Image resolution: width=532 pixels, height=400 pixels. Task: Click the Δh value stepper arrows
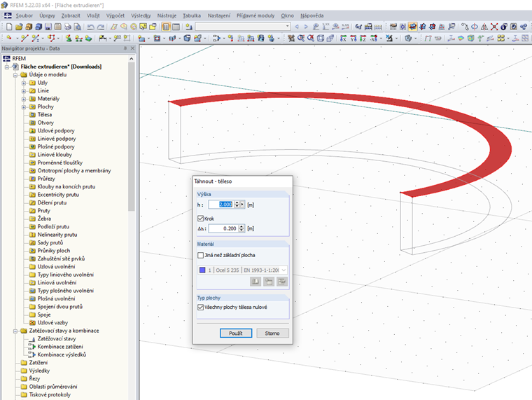[x=241, y=228]
